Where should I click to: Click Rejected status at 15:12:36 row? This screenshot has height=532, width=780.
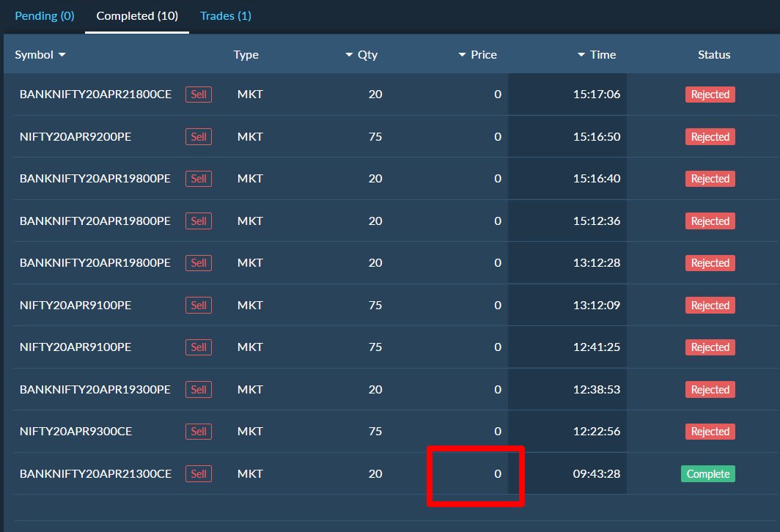coord(710,221)
